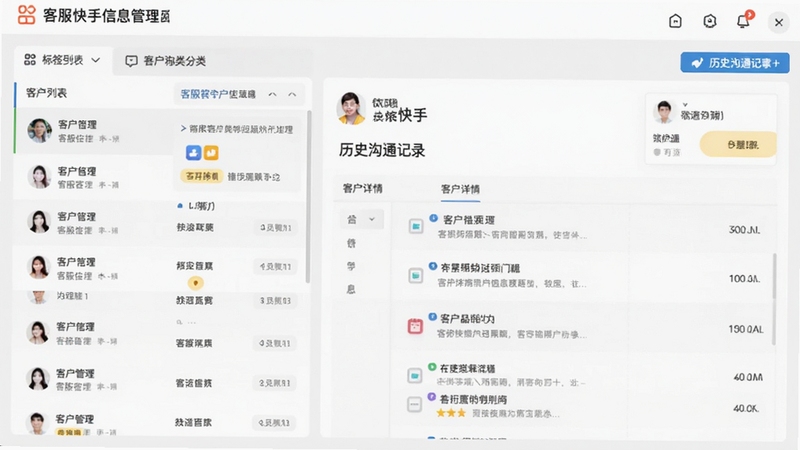
Task: Click the gray status dot in the agent card
Action: (x=657, y=152)
